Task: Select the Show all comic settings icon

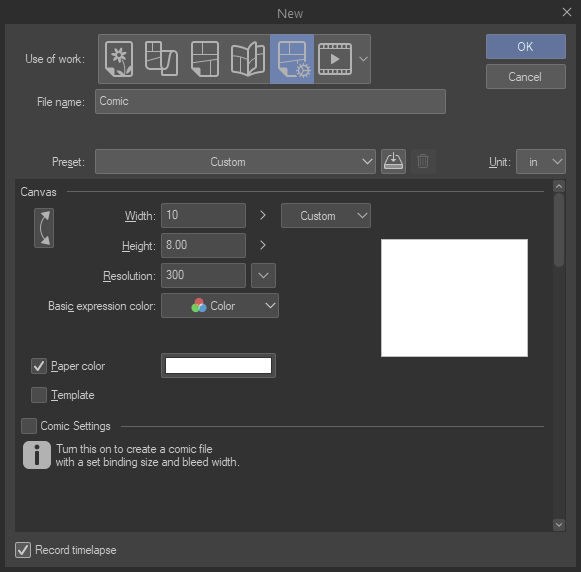Action: coord(292,59)
